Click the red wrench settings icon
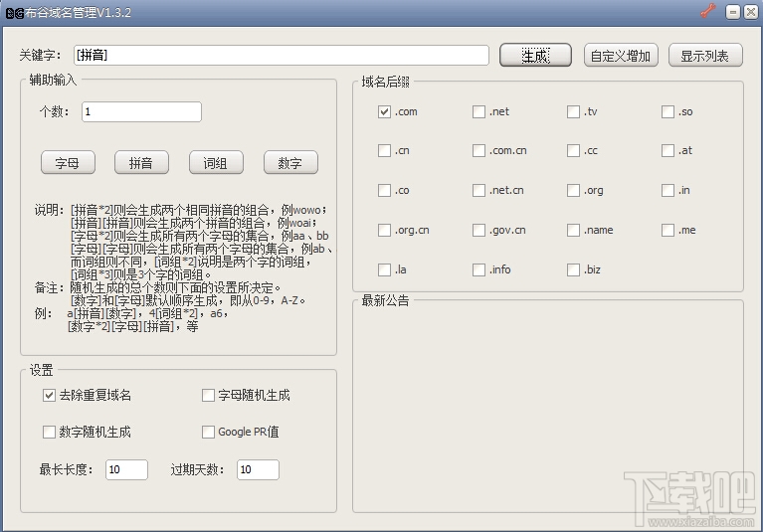The image size is (763, 532). click(708, 11)
